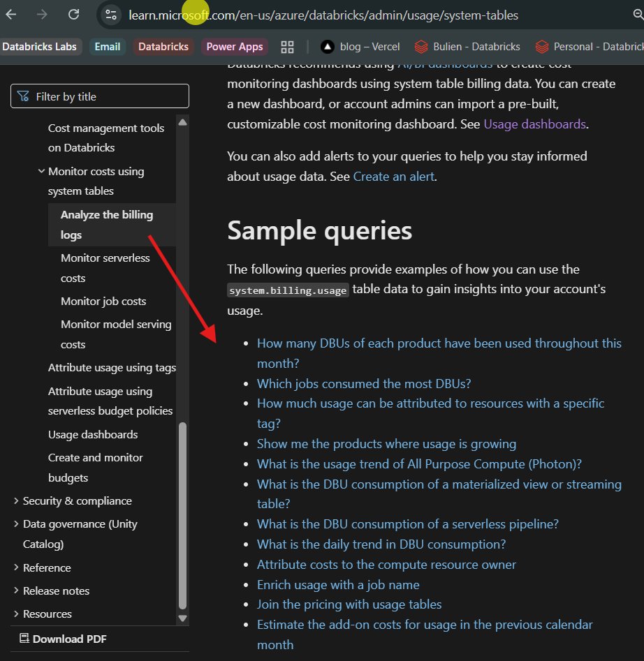Follow the Create an alert link
This screenshot has width=644, height=661.
[394, 177]
